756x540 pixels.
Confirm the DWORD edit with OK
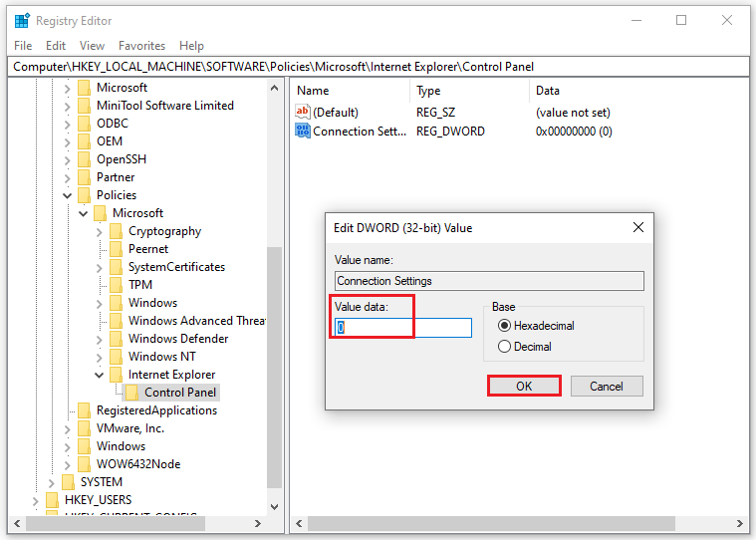pos(524,387)
